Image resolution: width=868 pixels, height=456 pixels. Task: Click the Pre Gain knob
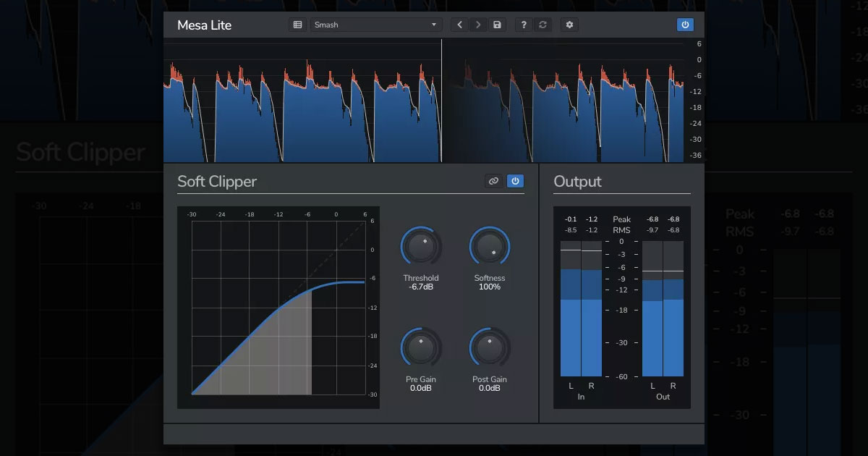(421, 349)
